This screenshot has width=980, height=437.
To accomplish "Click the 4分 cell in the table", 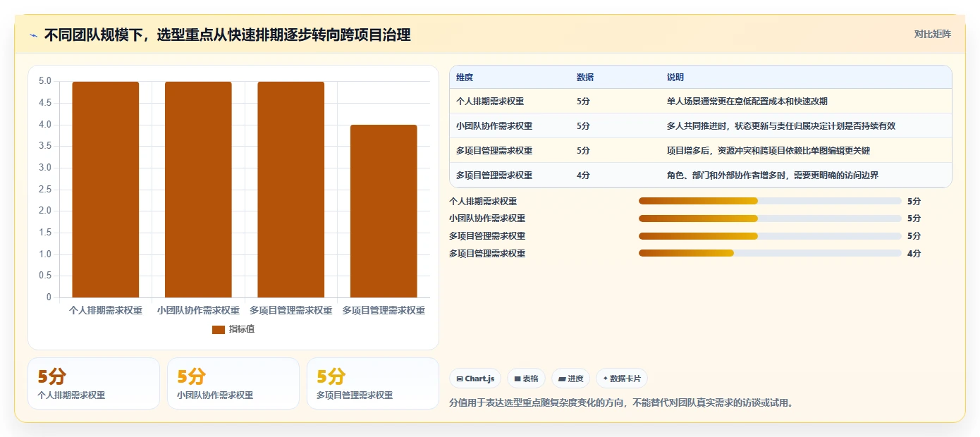I will [x=583, y=176].
